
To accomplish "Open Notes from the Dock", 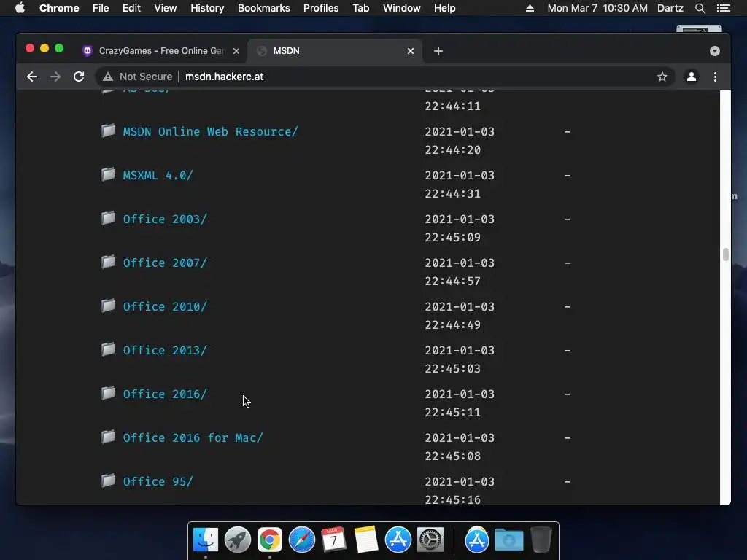I will (366, 540).
